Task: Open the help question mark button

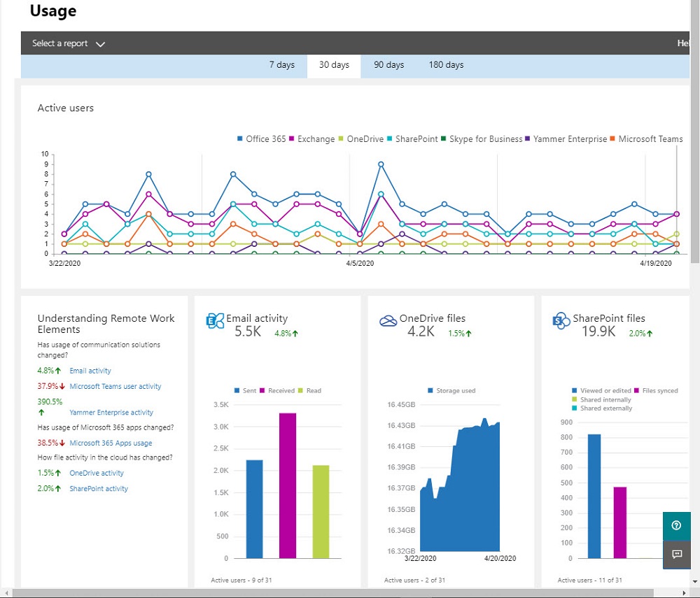Action: click(x=676, y=525)
